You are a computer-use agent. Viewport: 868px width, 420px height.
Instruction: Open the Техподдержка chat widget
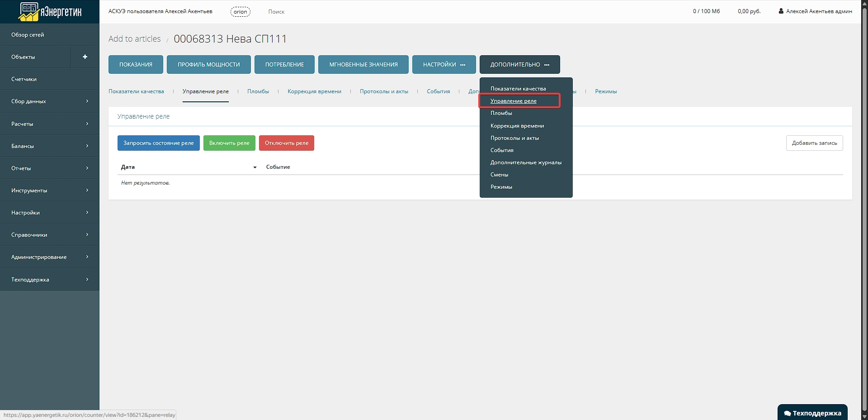point(812,413)
